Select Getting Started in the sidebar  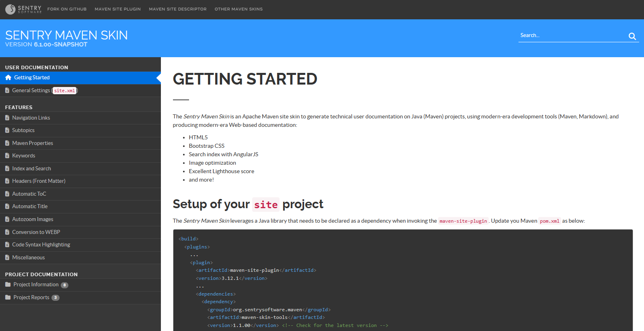pyautogui.click(x=80, y=78)
